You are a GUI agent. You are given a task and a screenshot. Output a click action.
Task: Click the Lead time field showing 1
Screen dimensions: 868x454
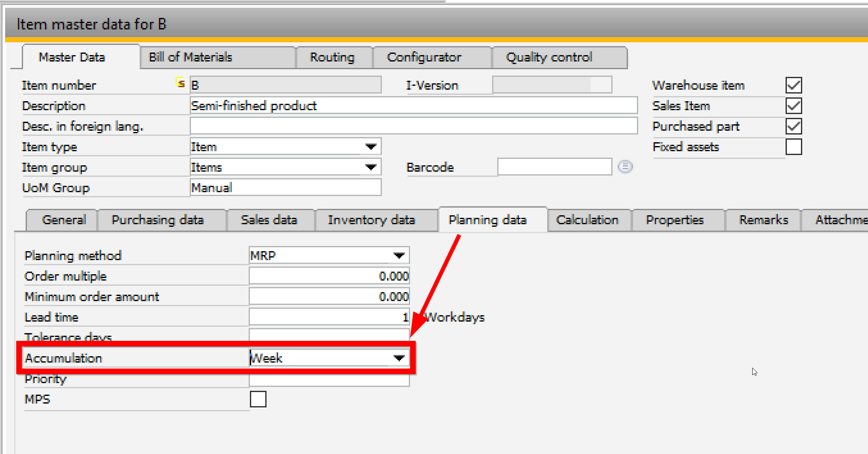tap(329, 316)
